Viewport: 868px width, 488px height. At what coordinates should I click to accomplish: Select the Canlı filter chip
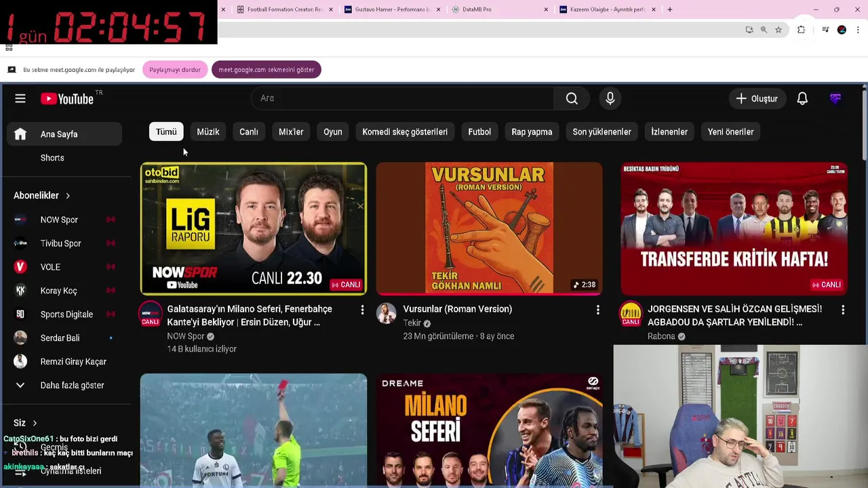click(x=249, y=131)
